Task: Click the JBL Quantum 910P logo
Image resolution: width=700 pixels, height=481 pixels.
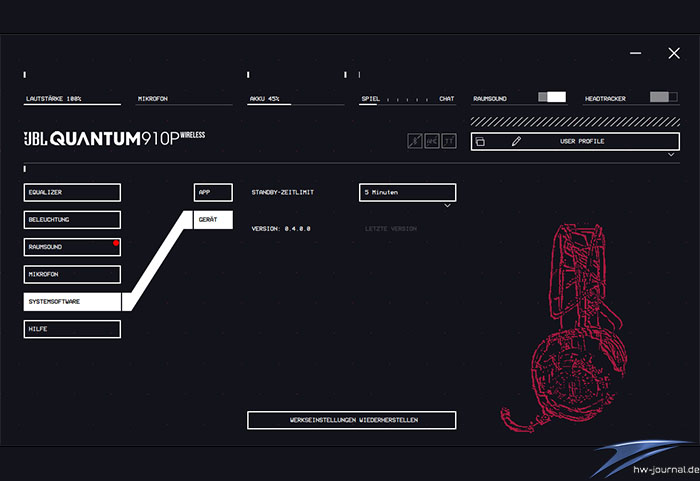Action: (x=114, y=138)
